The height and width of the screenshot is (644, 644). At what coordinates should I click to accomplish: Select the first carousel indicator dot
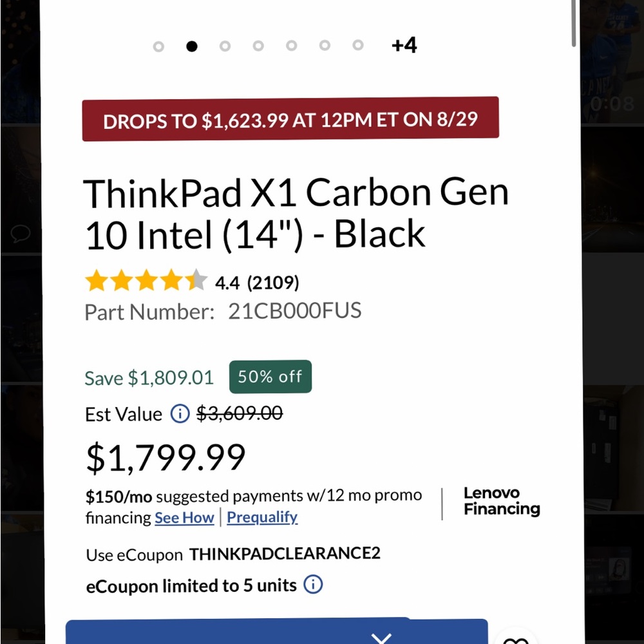(x=158, y=46)
